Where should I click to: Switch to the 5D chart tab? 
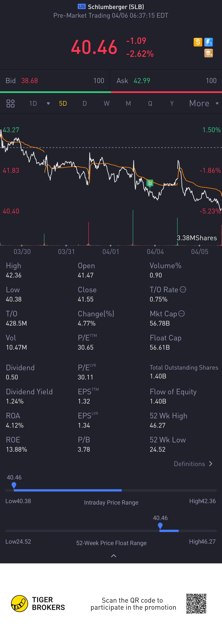pos(63,103)
